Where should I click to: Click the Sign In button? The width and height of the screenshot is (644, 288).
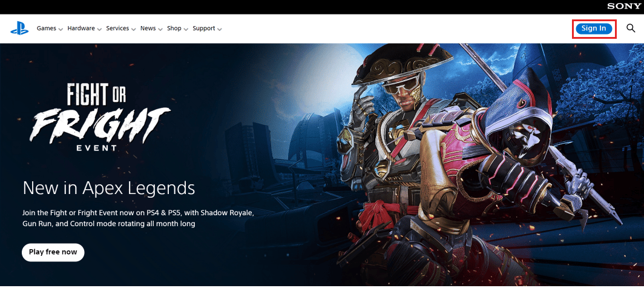click(x=594, y=28)
